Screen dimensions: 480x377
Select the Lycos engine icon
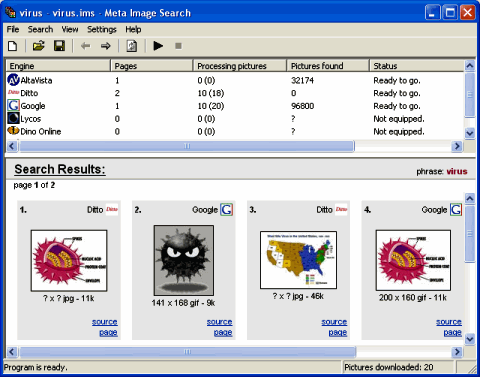tap(13, 118)
